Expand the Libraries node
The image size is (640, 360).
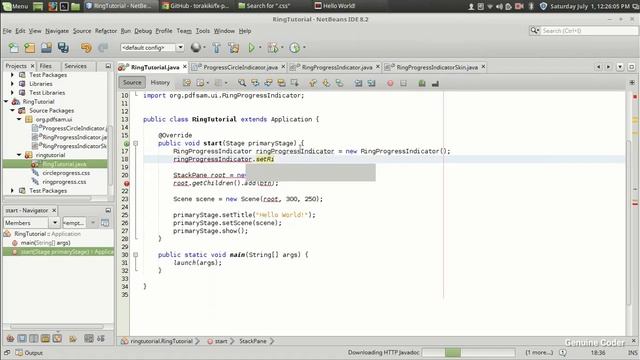click(12, 84)
